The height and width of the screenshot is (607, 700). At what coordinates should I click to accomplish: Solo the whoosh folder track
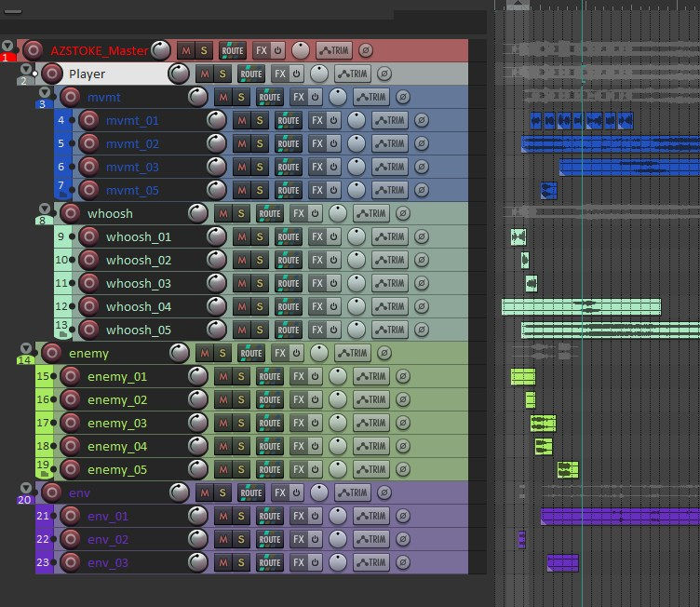[241, 213]
